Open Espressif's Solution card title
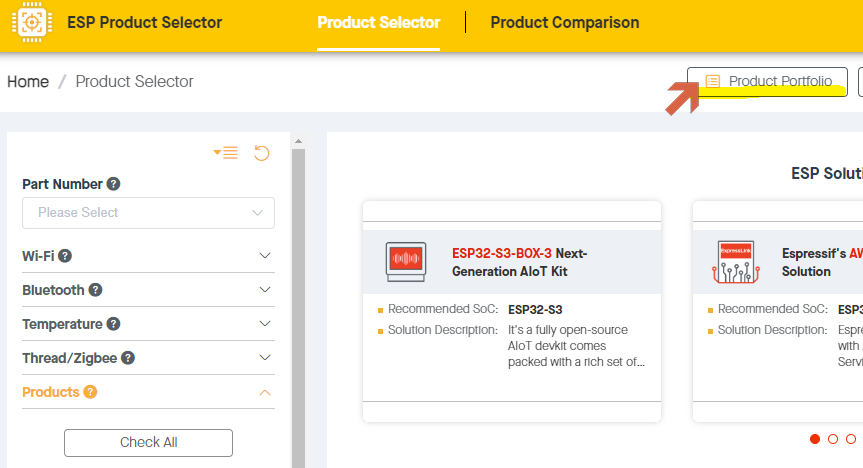This screenshot has width=863, height=468. point(822,262)
